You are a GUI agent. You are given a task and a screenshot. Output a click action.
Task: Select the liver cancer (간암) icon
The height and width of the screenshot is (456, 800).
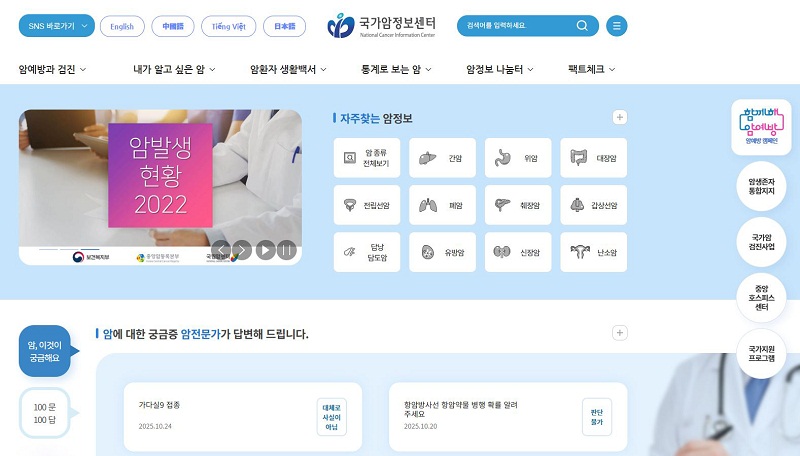pyautogui.click(x=428, y=158)
